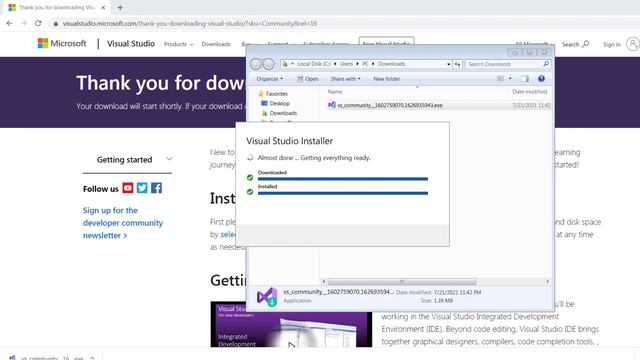Close the Thank you for downloading tab
The height and width of the screenshot is (360, 640).
coord(103,7)
